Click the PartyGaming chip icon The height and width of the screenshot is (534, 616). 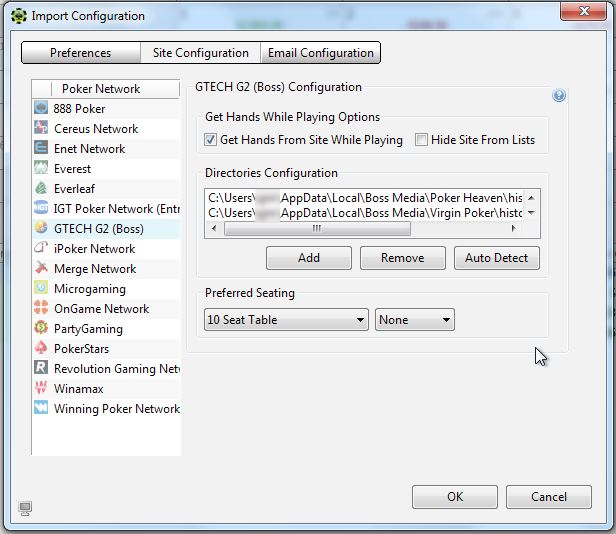coord(41,328)
